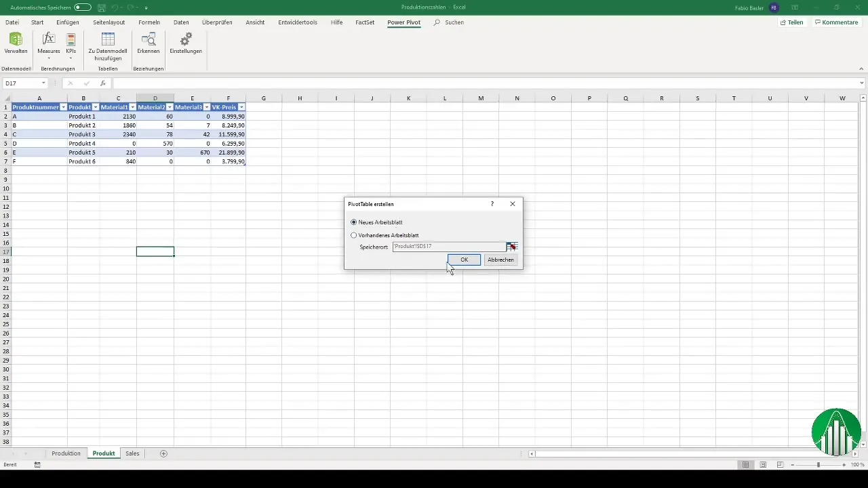
Task: Open the Verwalten data model icon
Action: 16,39
